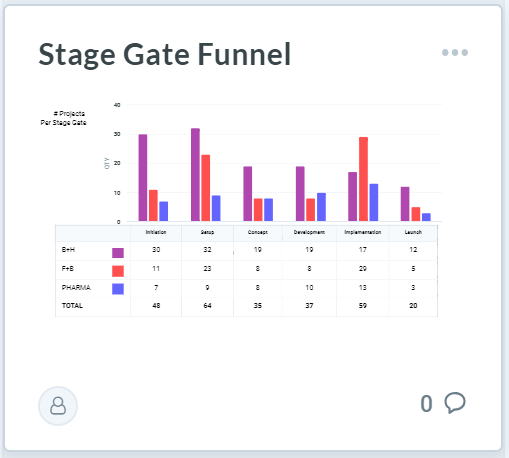
Task: Click the Initiation column header
Action: (156, 232)
